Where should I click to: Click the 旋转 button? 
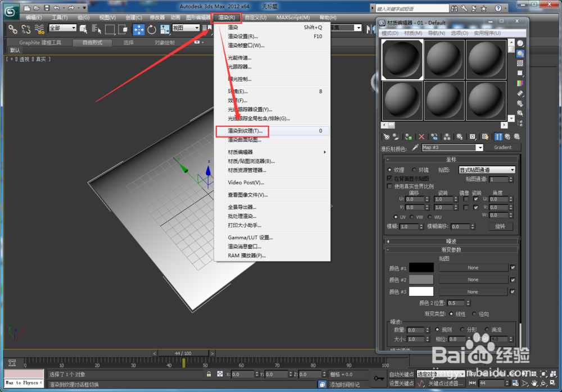(500, 226)
